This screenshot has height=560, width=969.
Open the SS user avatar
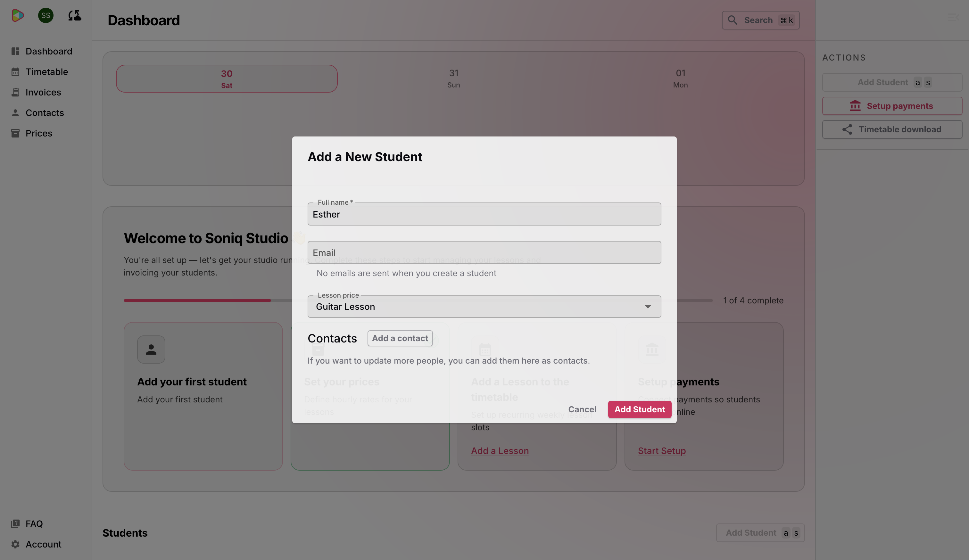click(x=46, y=15)
